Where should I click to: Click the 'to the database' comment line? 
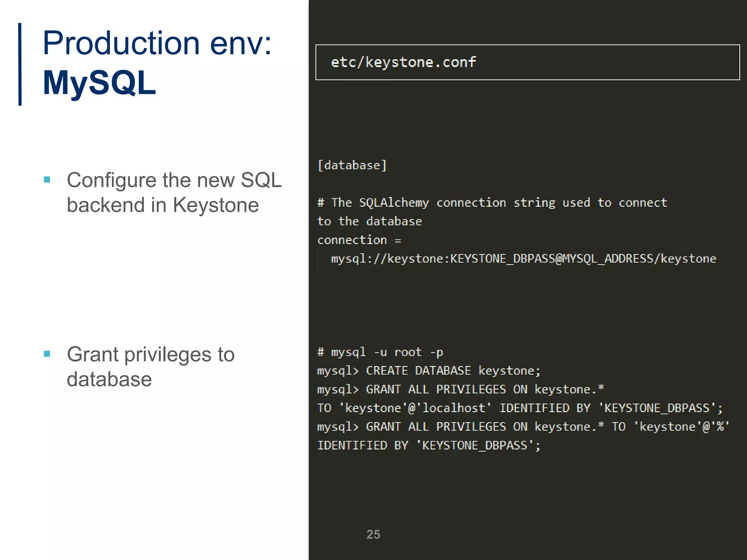369,221
